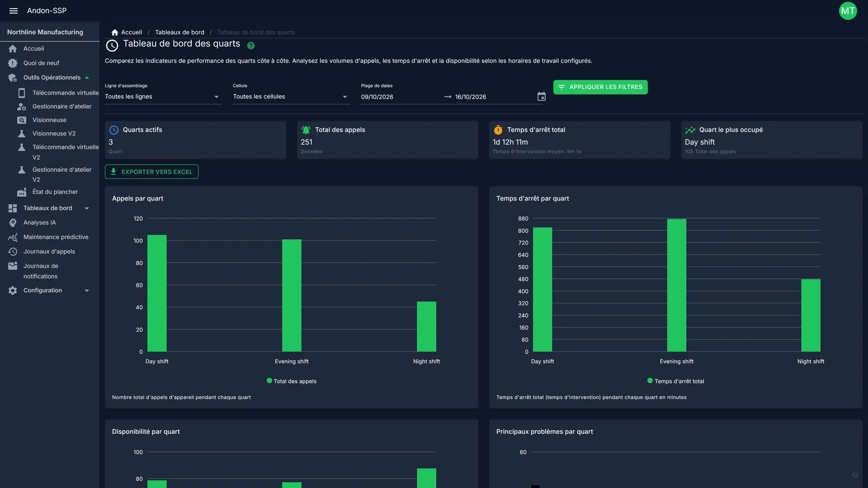Click the Total des appels 251 card
Viewport: 868px width, 488px height.
(387, 140)
